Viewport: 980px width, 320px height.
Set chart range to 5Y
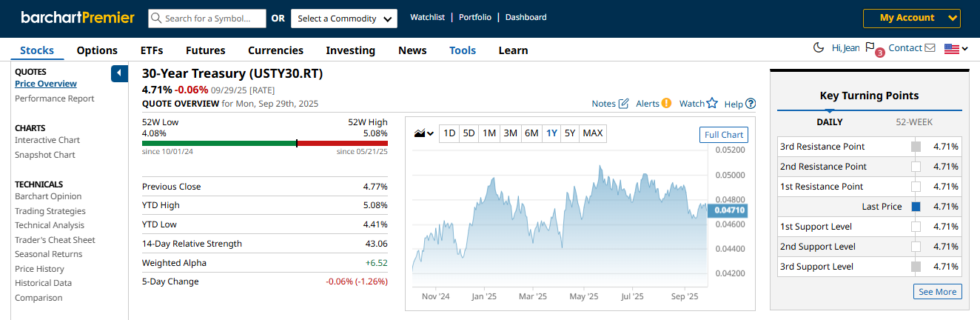(569, 133)
